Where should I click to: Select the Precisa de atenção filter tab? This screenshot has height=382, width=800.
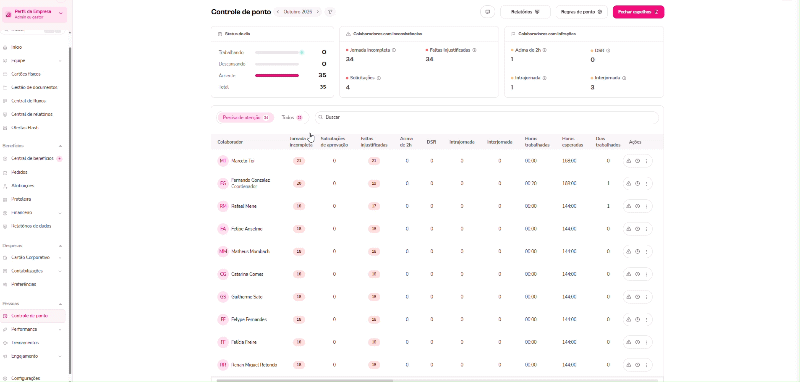coord(246,117)
